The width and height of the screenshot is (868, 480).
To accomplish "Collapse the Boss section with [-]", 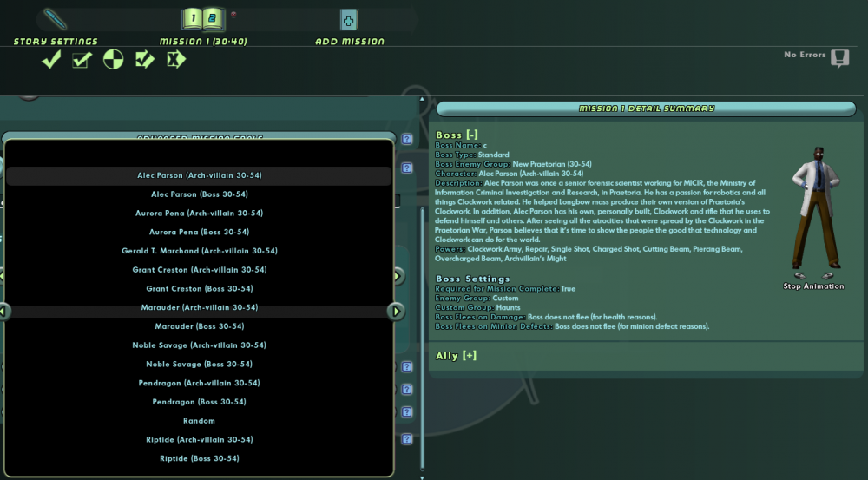I will [472, 135].
